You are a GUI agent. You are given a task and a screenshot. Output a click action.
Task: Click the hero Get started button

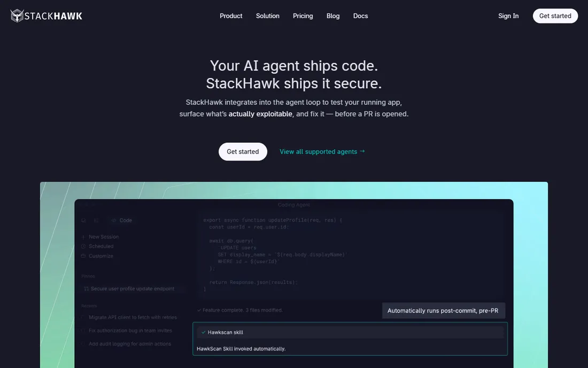pyautogui.click(x=243, y=151)
